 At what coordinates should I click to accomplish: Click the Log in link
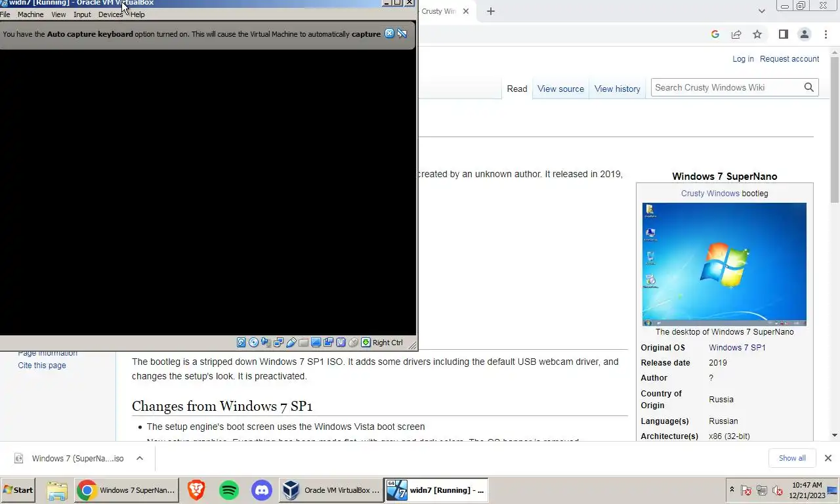(x=743, y=59)
